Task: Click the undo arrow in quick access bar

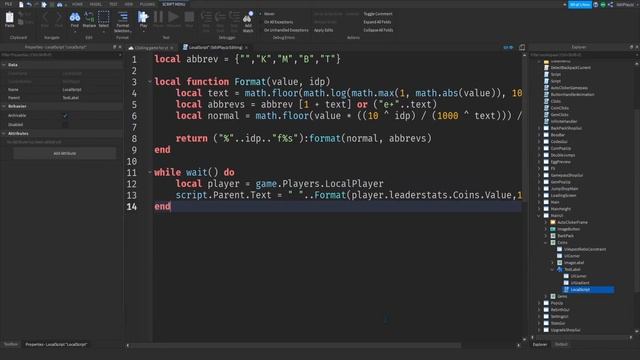Action: click(29, 4)
